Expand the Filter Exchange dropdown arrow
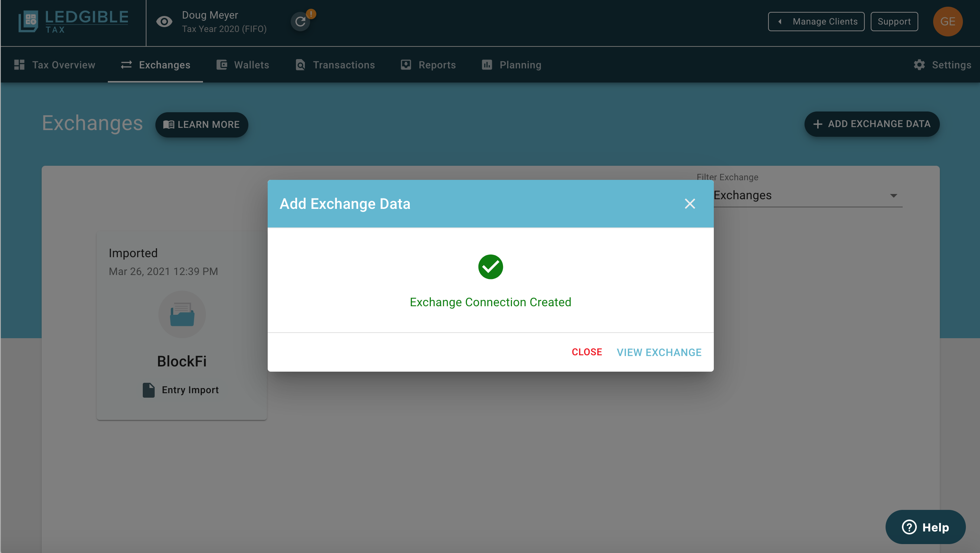Screen dimensions: 980x553 tap(893, 195)
